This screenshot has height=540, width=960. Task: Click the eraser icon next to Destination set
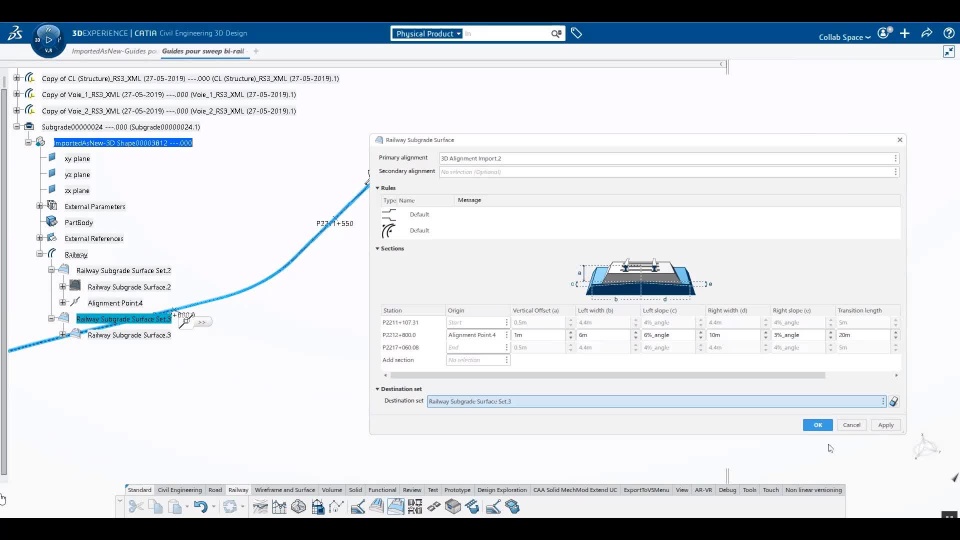click(894, 402)
